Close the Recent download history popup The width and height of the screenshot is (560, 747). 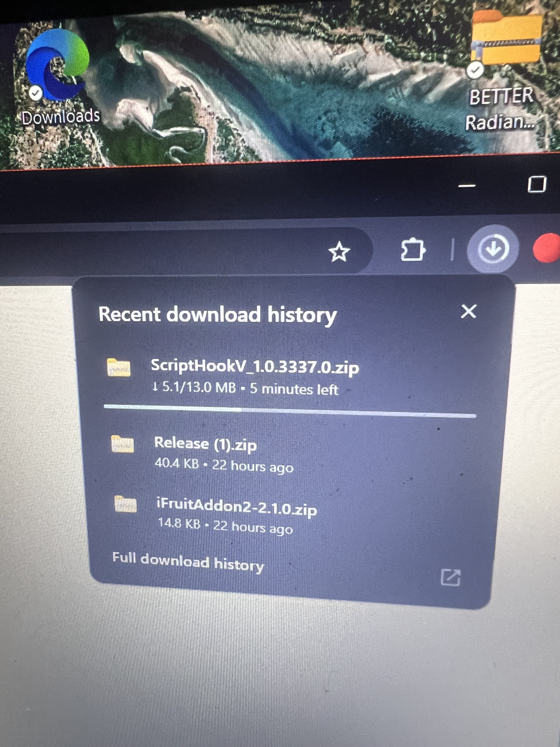(x=469, y=311)
